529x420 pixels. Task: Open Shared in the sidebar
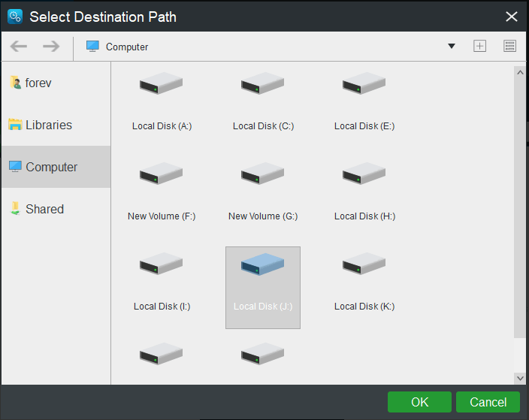click(56, 209)
